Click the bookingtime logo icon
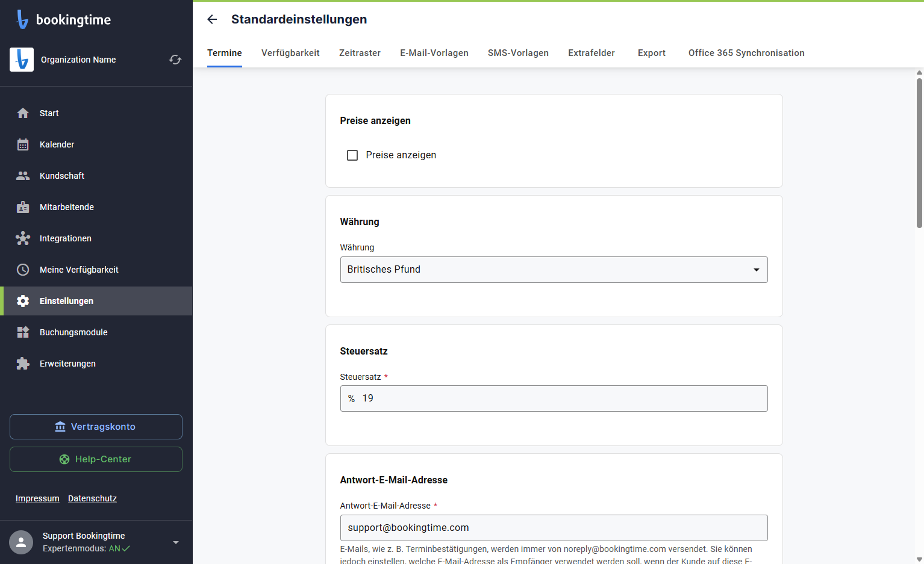The height and width of the screenshot is (564, 924). point(22,19)
